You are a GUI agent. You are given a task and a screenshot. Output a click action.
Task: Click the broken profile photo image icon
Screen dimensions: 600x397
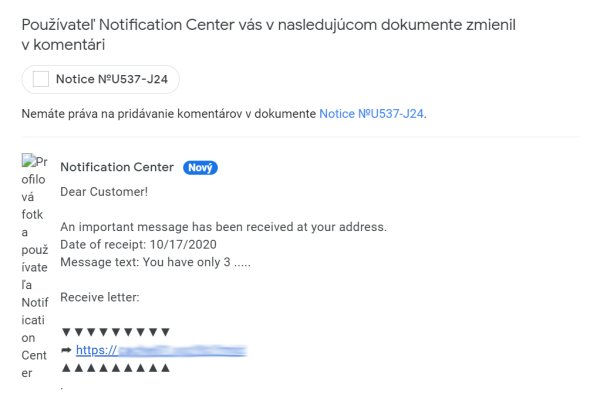28,160
